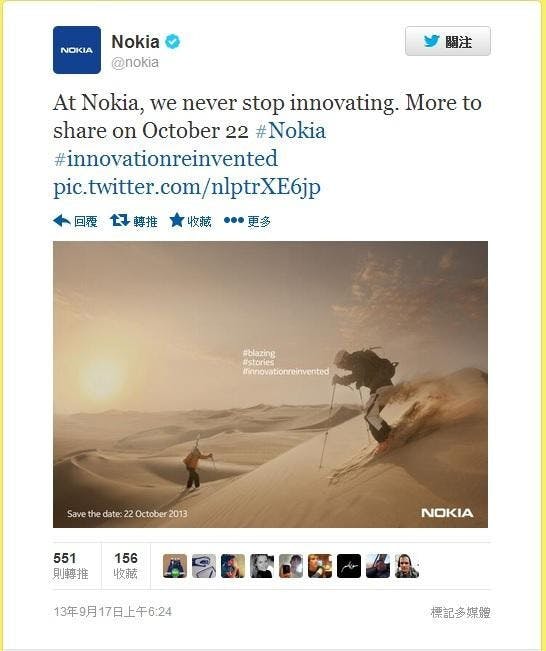Click the Nokia profile avatar logo
The height and width of the screenshot is (651, 546).
[77, 50]
